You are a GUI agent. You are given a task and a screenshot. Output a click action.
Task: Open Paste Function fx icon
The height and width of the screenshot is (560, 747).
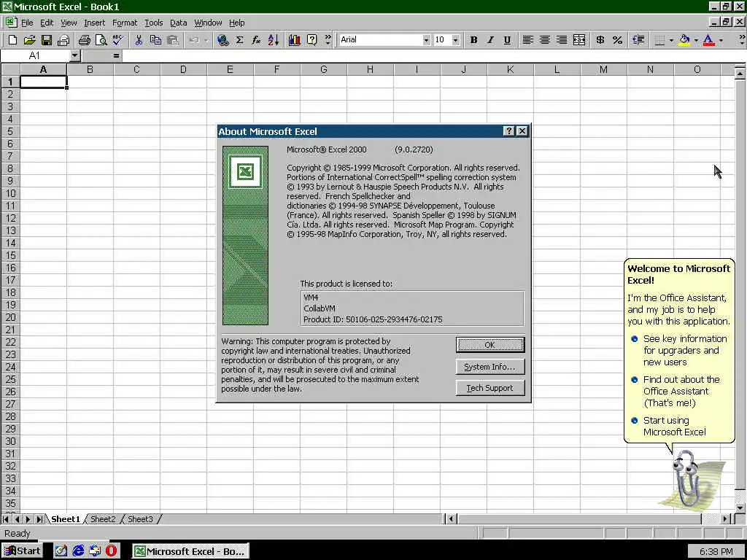click(x=256, y=40)
